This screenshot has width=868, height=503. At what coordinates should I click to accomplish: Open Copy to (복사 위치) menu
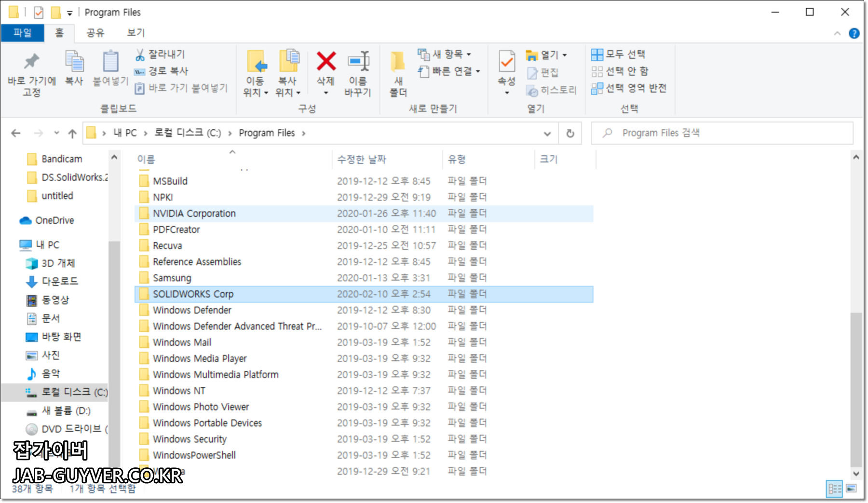[288, 74]
